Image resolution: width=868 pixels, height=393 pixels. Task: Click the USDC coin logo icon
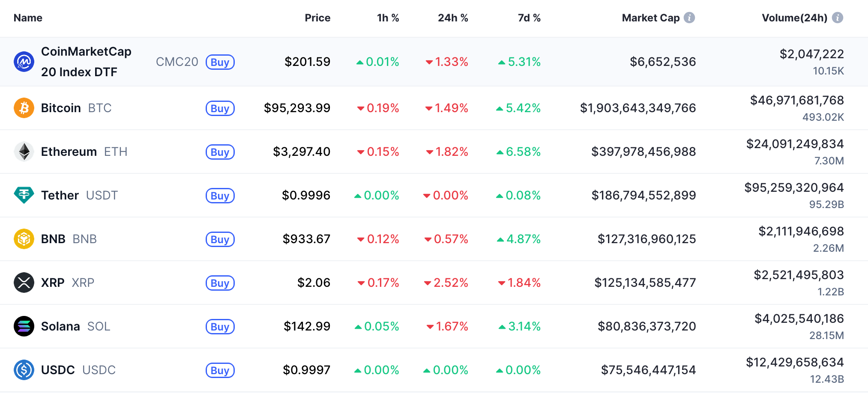(x=24, y=370)
